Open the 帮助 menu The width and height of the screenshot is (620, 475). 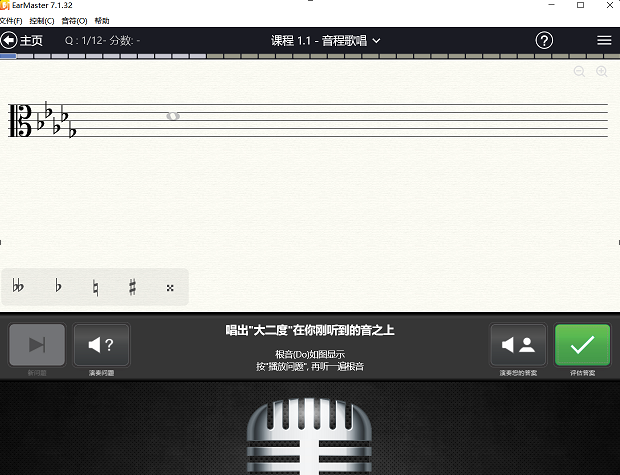102,21
